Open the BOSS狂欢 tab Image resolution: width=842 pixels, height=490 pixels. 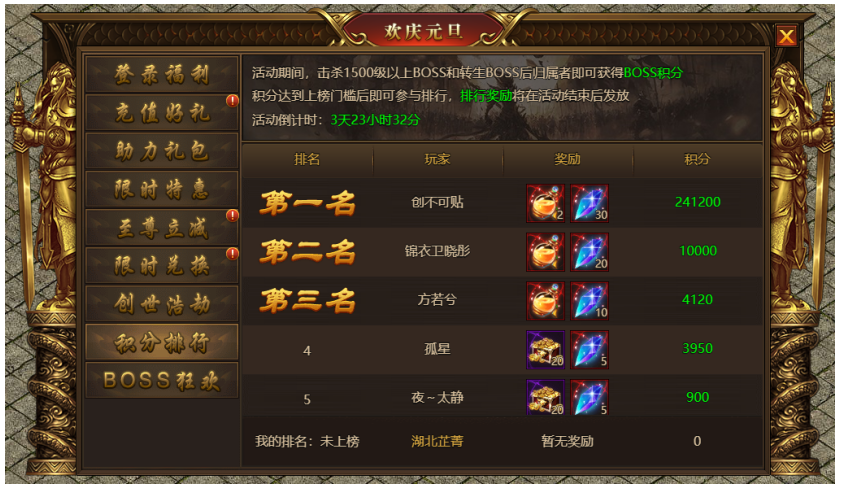[x=162, y=380]
